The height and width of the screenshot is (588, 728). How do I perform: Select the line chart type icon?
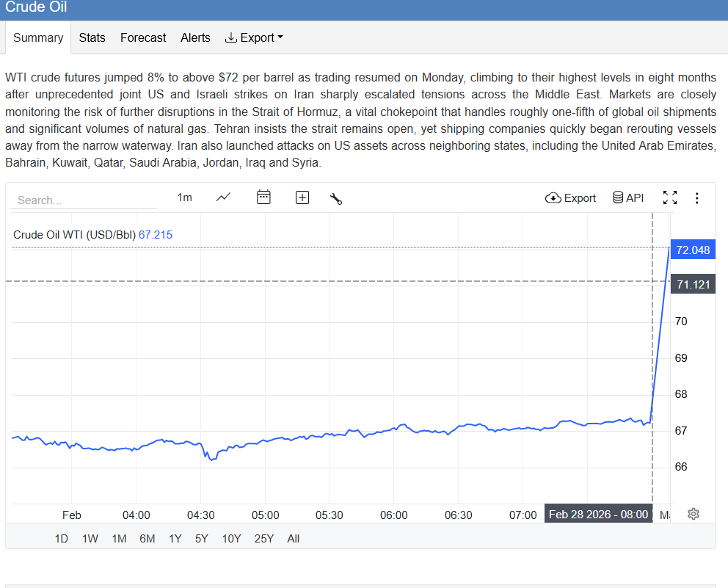click(223, 198)
